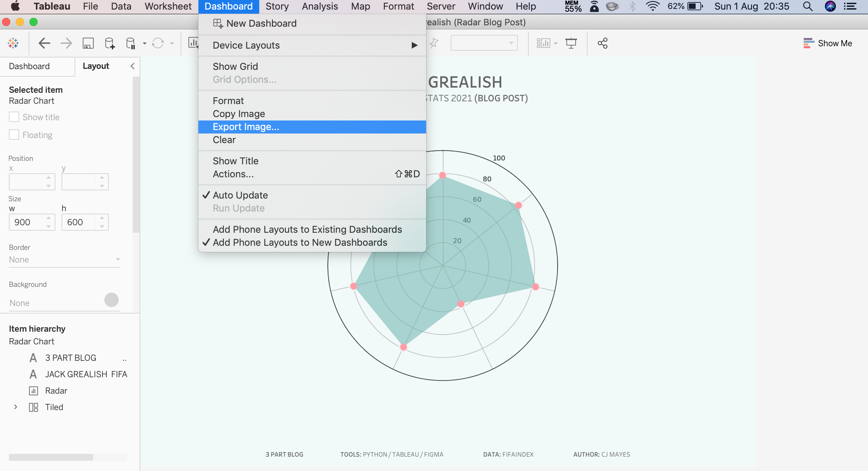The image size is (868, 471).
Task: Click the save workbook icon
Action: click(x=88, y=43)
